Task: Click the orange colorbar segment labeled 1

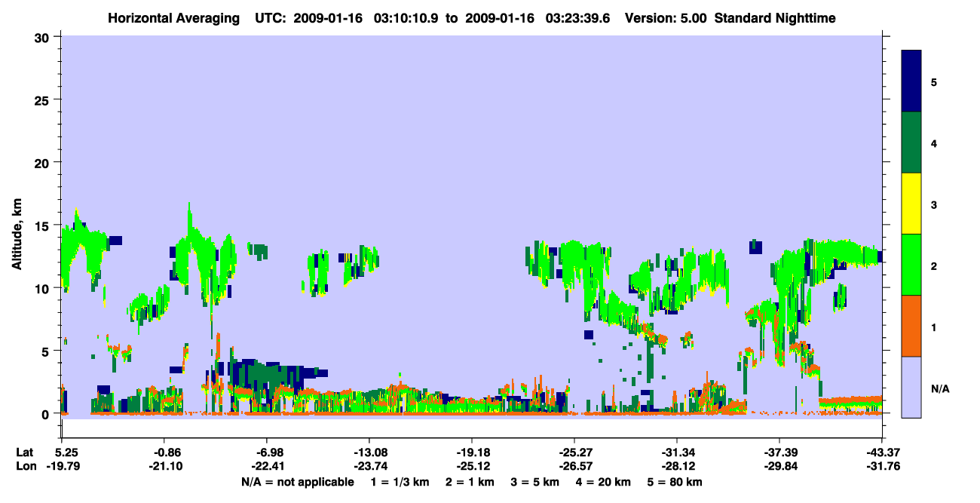Action: pyautogui.click(x=911, y=326)
